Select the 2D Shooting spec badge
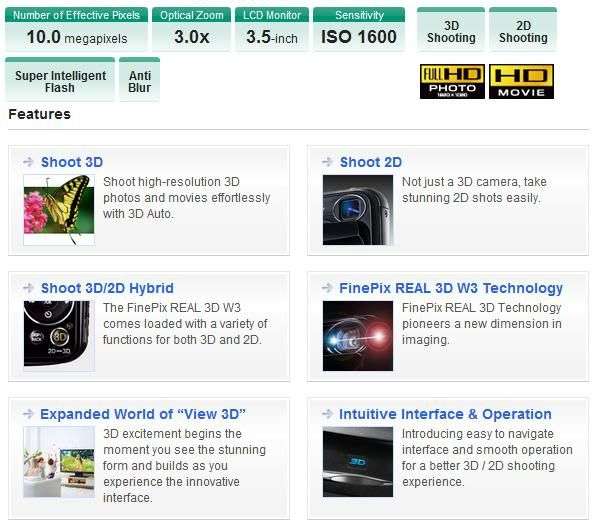The width and height of the screenshot is (596, 523). [x=523, y=30]
